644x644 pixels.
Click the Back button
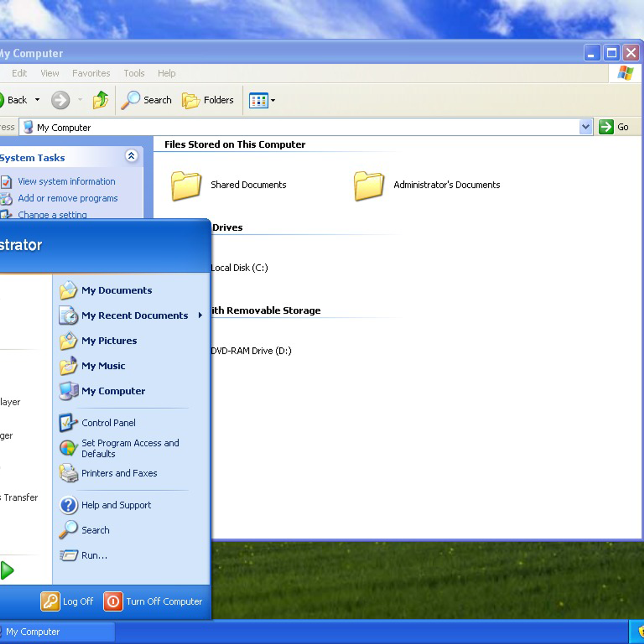[14, 100]
